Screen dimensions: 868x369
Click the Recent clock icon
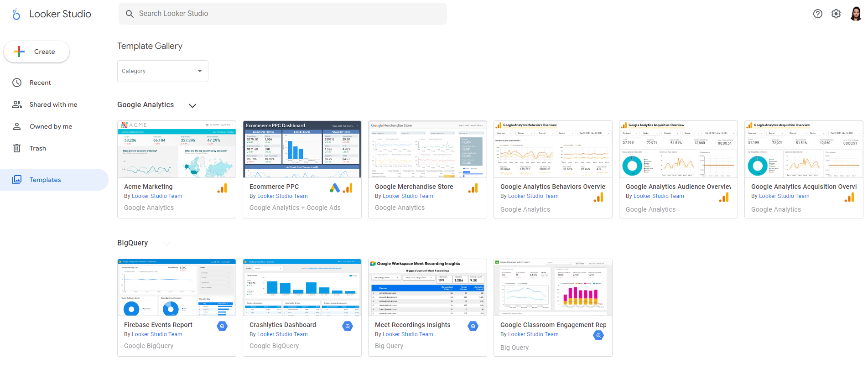[x=17, y=83]
